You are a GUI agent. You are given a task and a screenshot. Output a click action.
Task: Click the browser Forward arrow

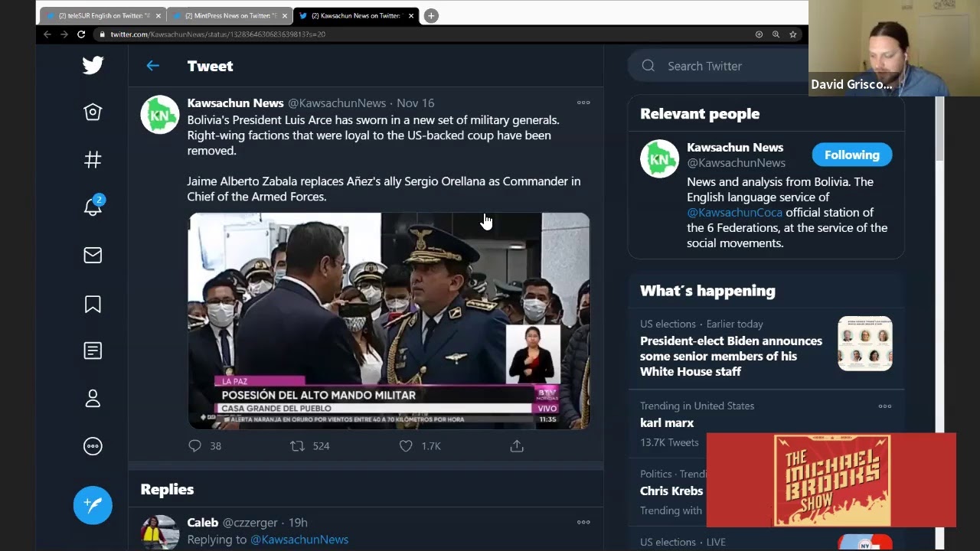tap(64, 34)
